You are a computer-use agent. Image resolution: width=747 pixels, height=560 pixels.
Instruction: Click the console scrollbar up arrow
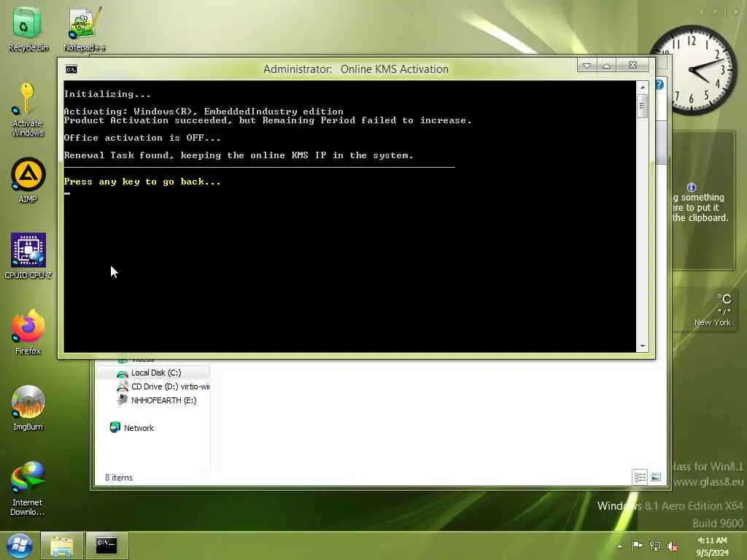tap(642, 87)
